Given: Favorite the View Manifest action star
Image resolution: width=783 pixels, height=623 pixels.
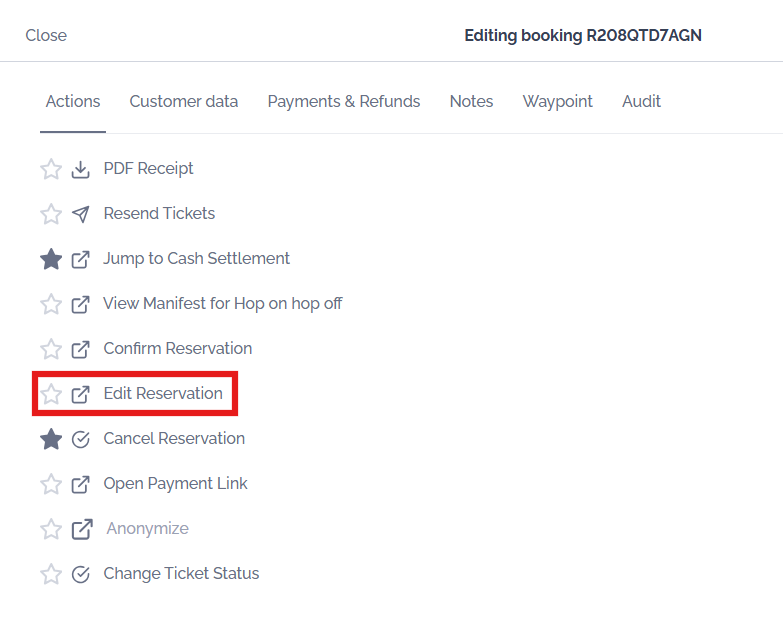Looking at the screenshot, I should coord(51,304).
